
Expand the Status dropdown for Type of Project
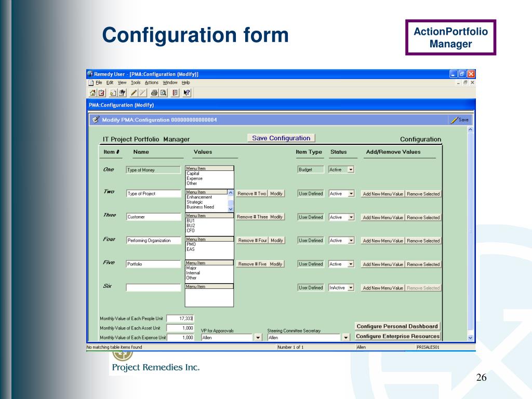351,194
